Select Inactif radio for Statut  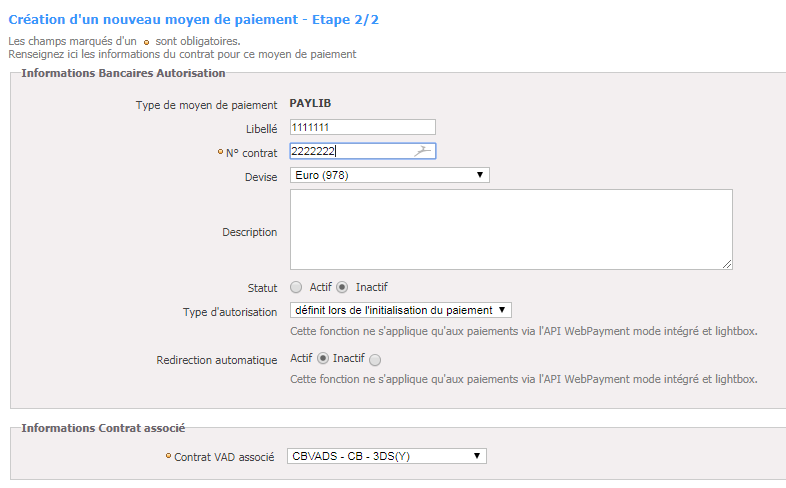[342, 287]
